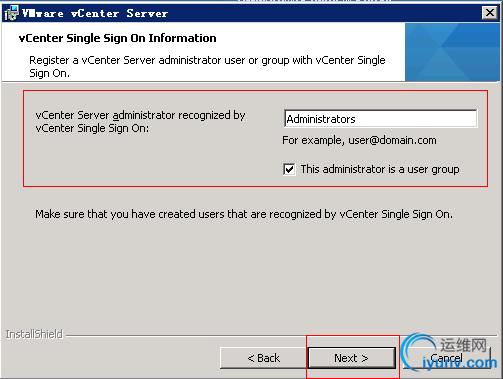Click the Next > button
The image size is (503, 379).
click(x=352, y=358)
